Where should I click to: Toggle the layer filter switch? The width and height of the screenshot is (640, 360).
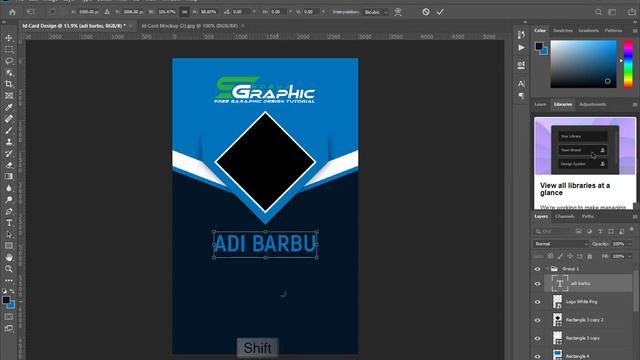pos(631,230)
